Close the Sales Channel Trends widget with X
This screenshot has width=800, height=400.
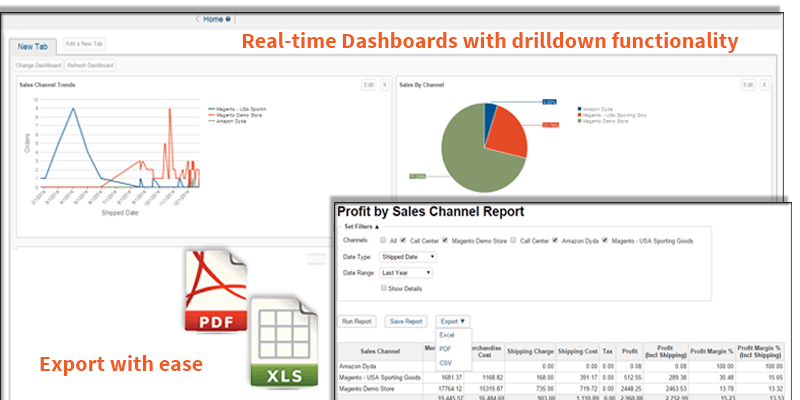[384, 85]
